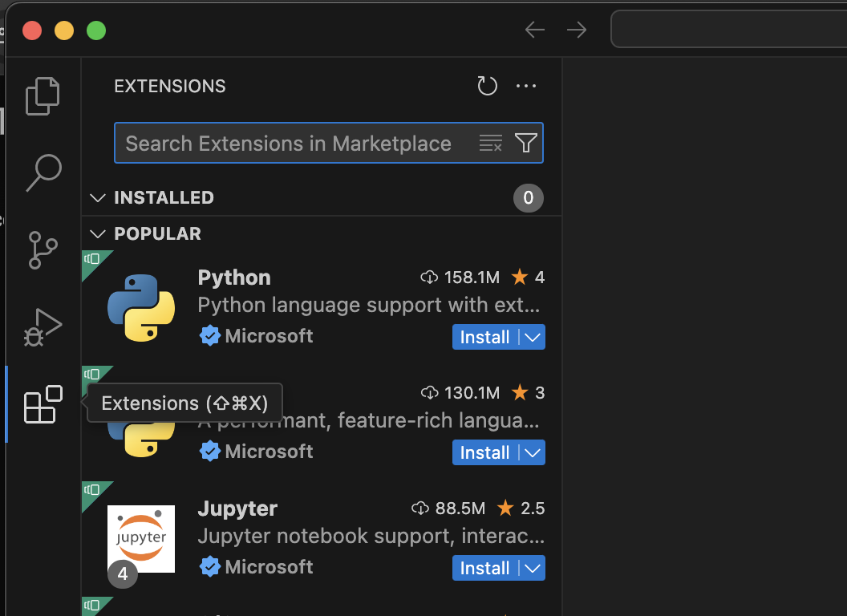
Task: Click the installed count badge 0
Action: [529, 198]
